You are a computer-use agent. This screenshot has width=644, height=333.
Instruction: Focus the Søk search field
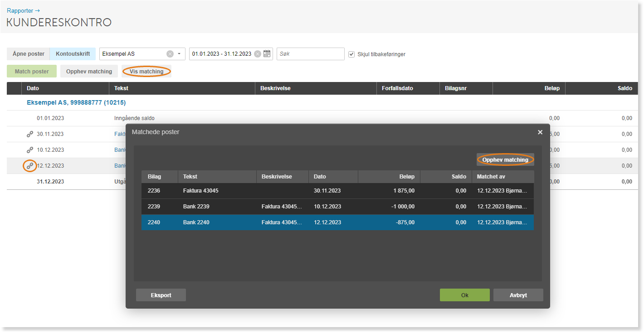coord(311,54)
